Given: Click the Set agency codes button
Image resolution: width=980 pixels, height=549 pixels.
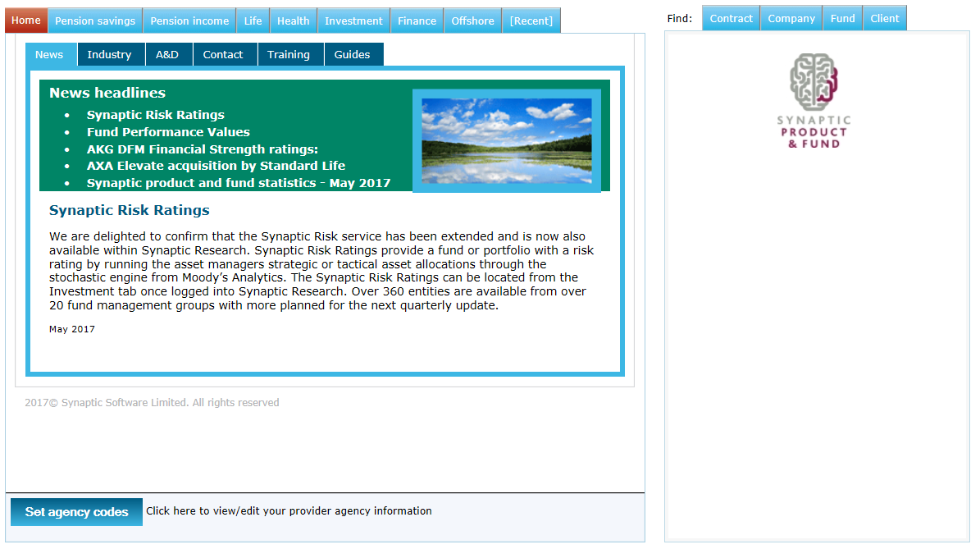Looking at the screenshot, I should point(76,512).
